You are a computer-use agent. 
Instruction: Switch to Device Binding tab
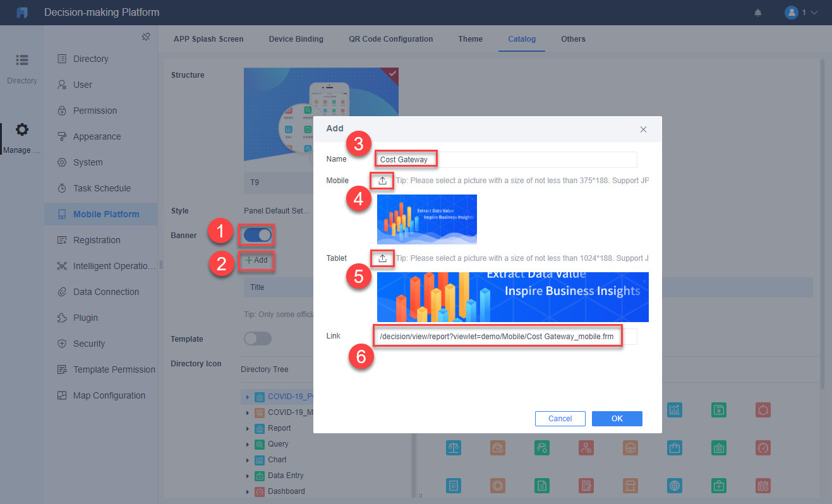click(x=296, y=39)
